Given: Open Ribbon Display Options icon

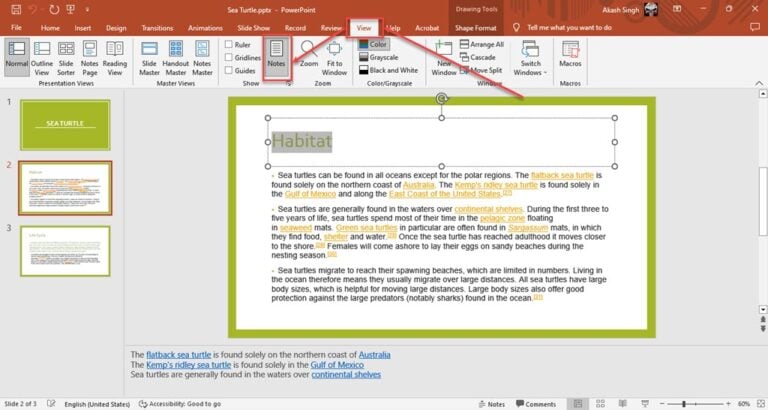Looking at the screenshot, I should tap(677, 9).
